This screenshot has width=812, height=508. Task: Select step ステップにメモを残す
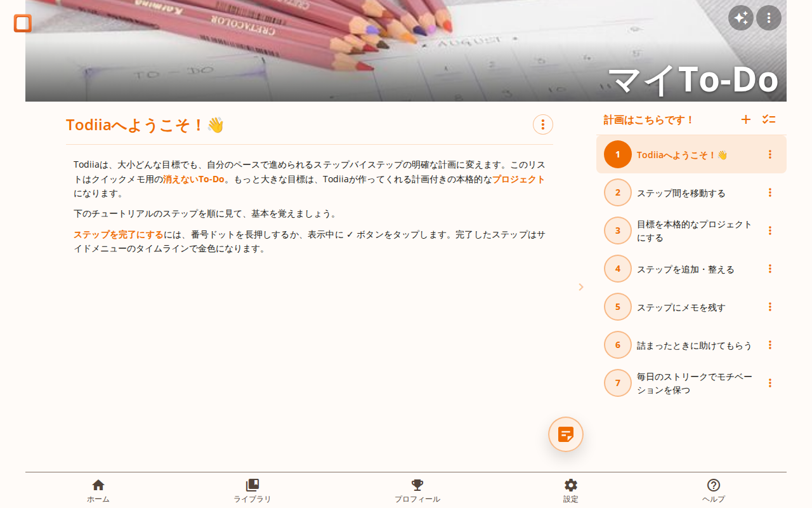[681, 307]
